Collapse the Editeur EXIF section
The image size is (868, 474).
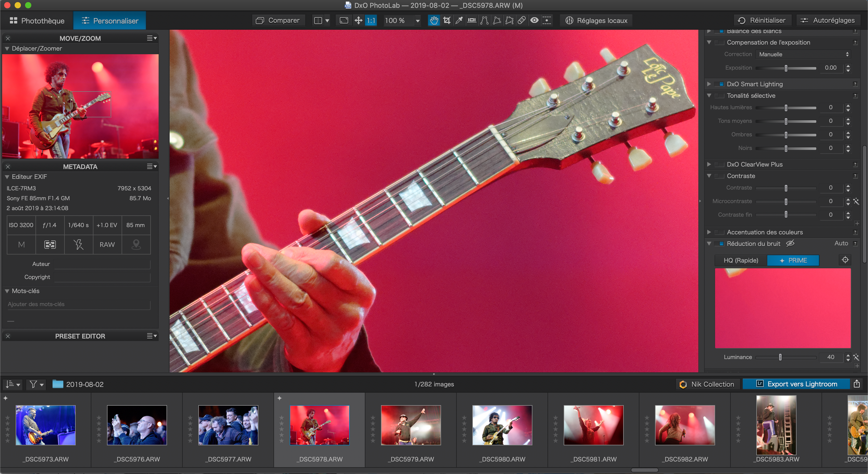[x=7, y=177]
